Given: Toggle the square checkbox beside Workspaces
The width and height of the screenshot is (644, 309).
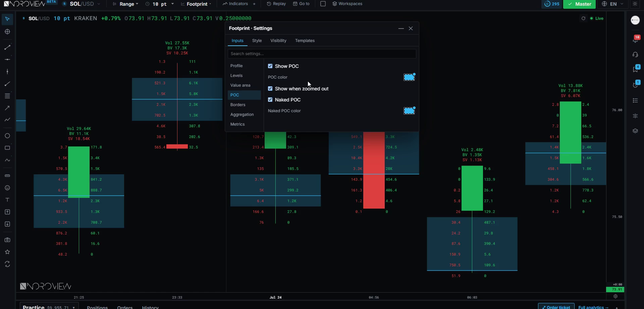Looking at the screenshot, I should coord(323,4).
